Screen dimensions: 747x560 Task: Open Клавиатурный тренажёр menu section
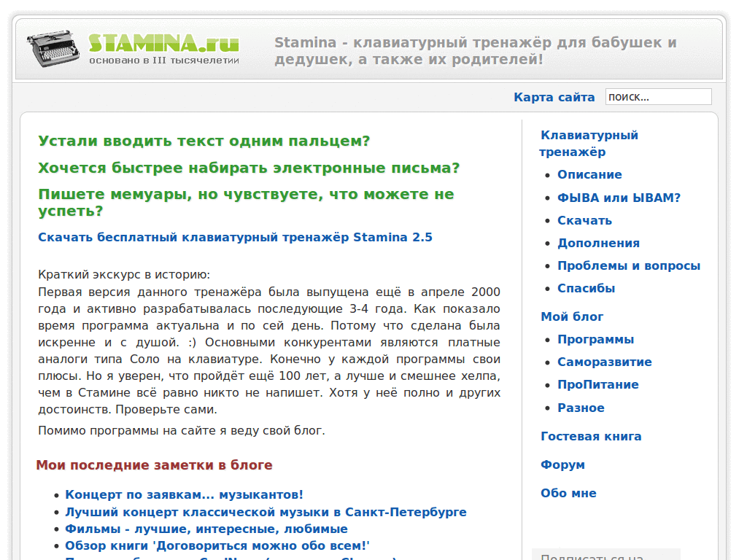(x=589, y=144)
